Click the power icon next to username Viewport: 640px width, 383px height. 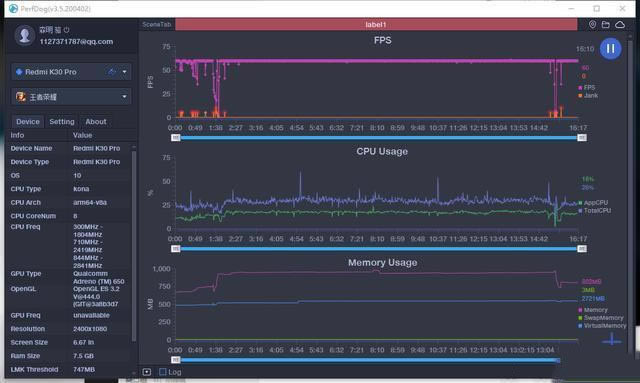(67, 30)
